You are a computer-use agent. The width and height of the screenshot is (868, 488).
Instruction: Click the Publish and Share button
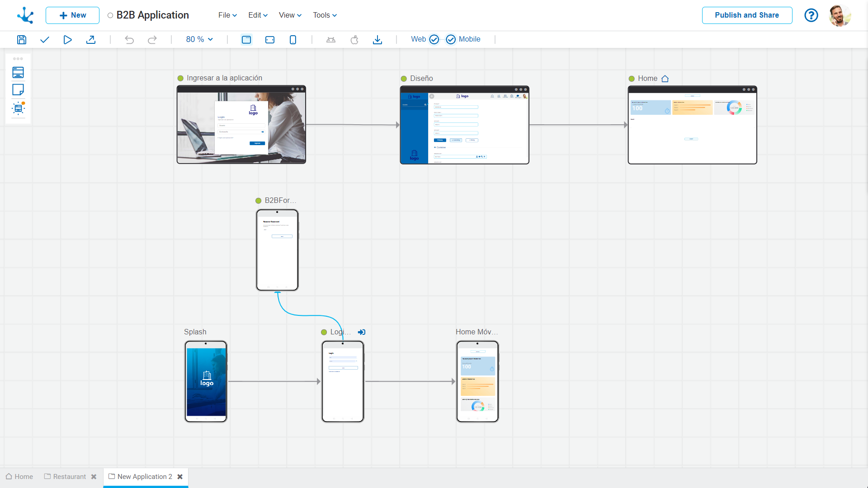pos(747,15)
